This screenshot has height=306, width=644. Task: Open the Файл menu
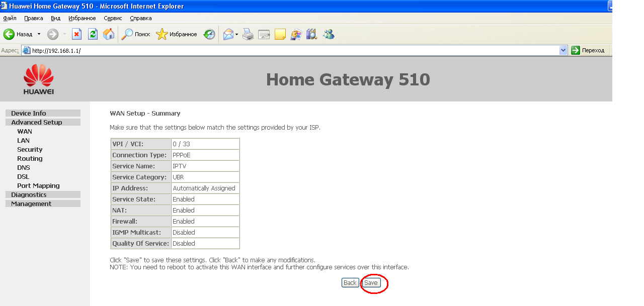pyautogui.click(x=10, y=18)
